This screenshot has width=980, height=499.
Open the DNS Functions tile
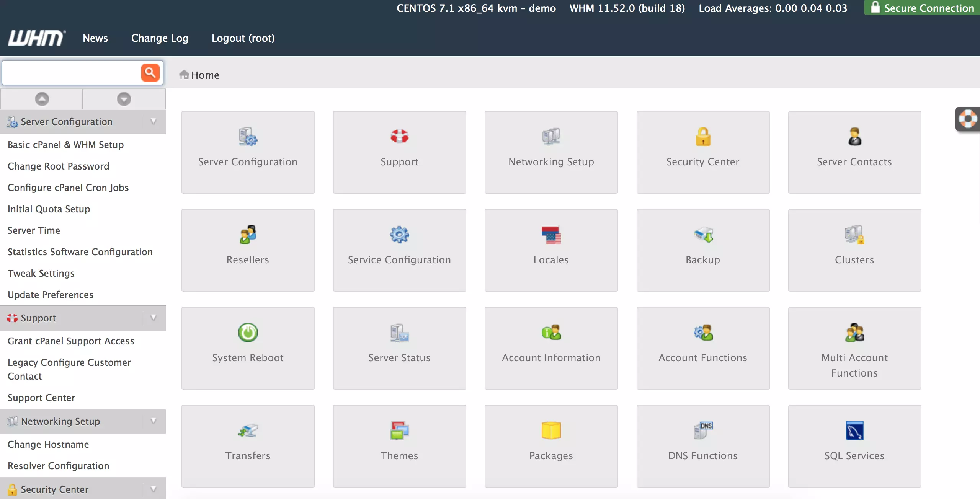coord(702,445)
